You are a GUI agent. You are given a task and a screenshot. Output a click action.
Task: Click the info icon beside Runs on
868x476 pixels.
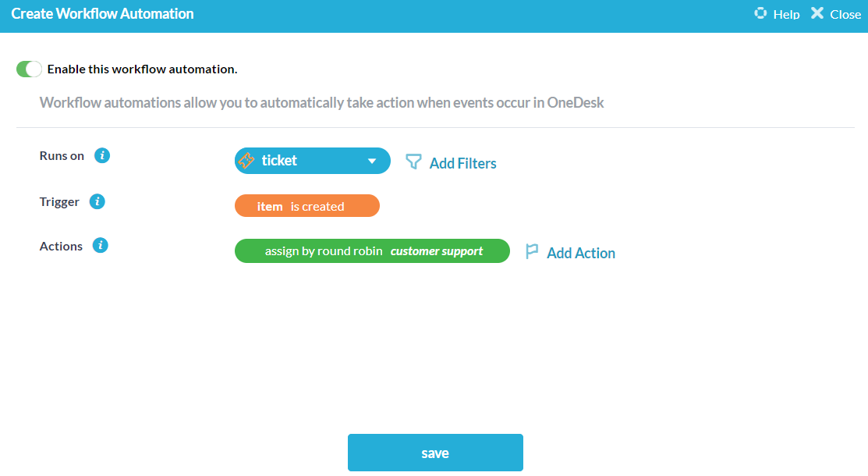click(x=102, y=155)
